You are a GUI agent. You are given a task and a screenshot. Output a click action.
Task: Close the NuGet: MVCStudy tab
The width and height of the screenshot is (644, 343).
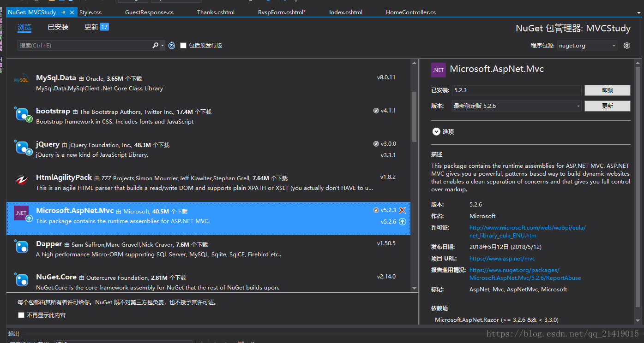point(73,12)
